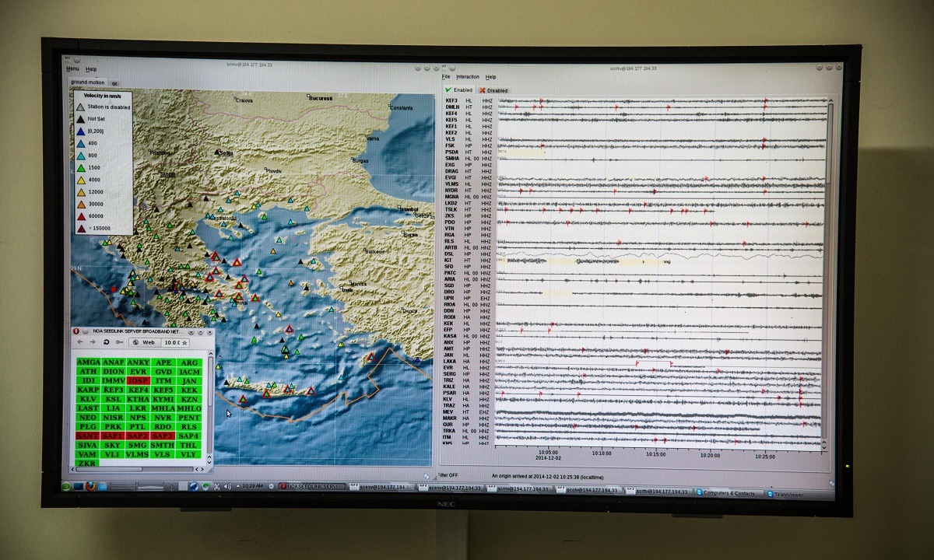Click the Opera logo in browser title bar

click(x=75, y=331)
